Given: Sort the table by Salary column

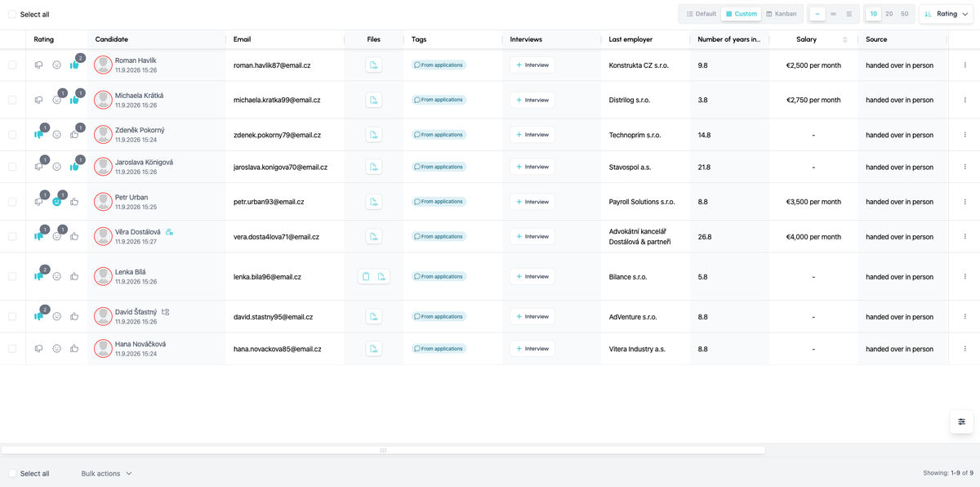Looking at the screenshot, I should pyautogui.click(x=845, y=39).
